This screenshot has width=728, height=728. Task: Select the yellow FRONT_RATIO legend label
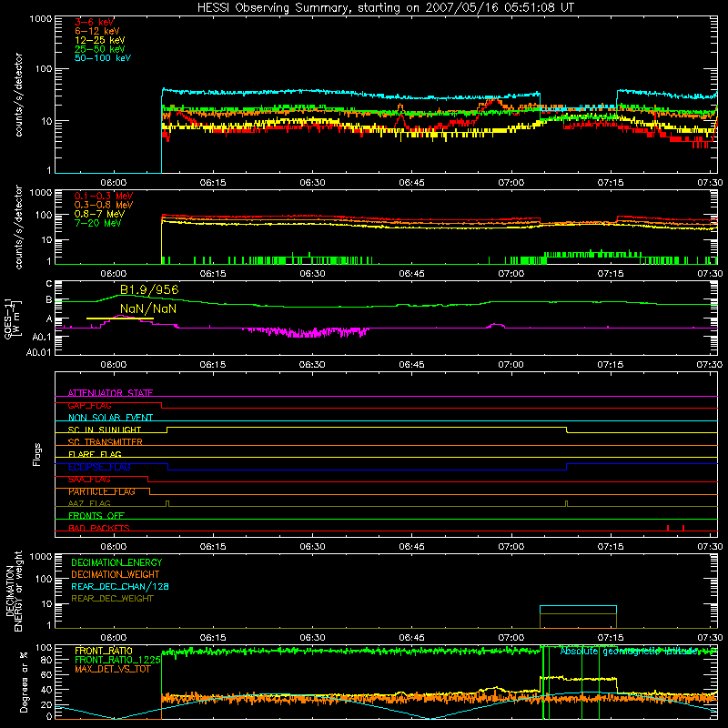pyautogui.click(x=104, y=651)
